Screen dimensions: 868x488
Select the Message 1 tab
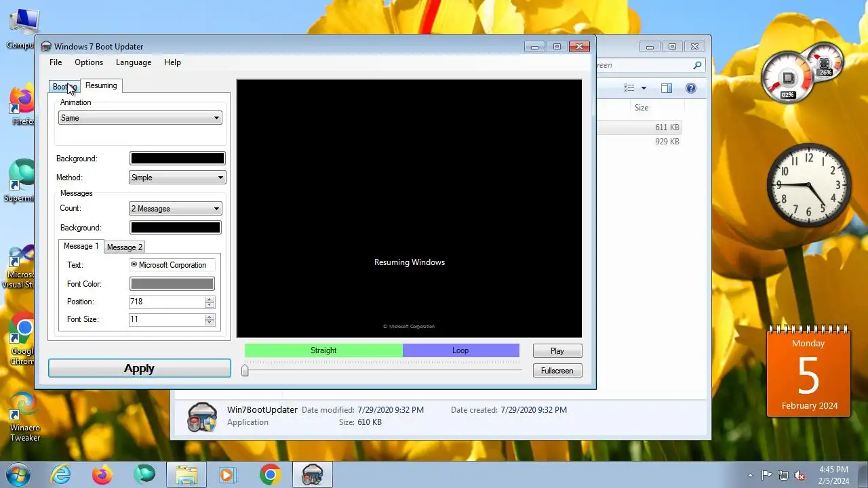[81, 246]
